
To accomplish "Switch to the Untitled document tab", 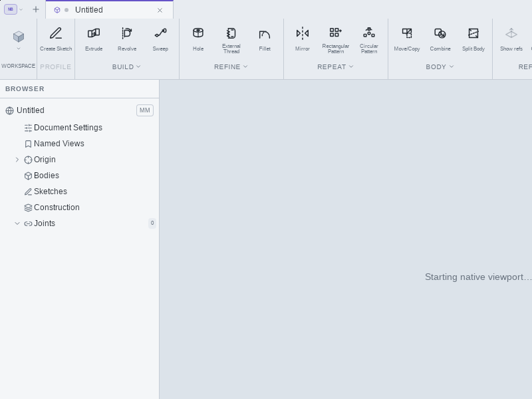I will 109,10.
